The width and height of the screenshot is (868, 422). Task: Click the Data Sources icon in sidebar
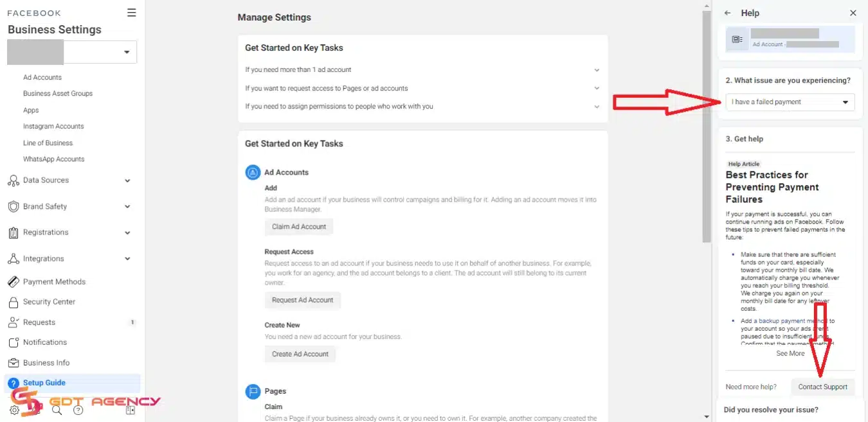(x=13, y=180)
